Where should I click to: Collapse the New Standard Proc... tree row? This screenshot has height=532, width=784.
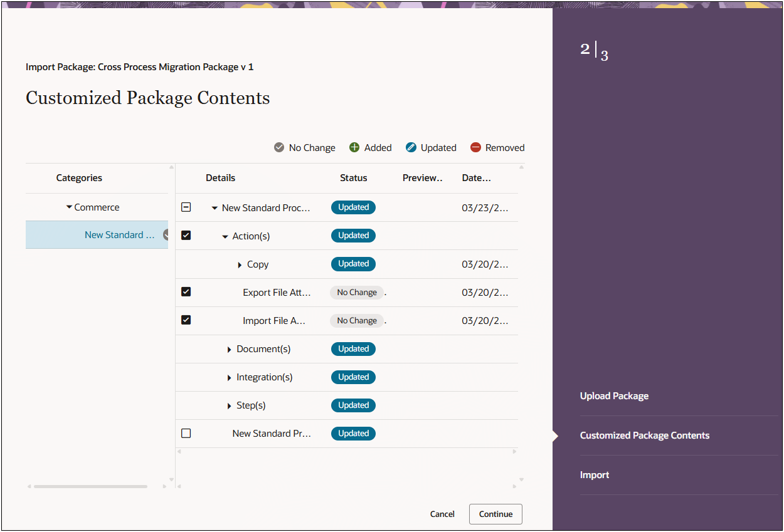click(x=215, y=208)
